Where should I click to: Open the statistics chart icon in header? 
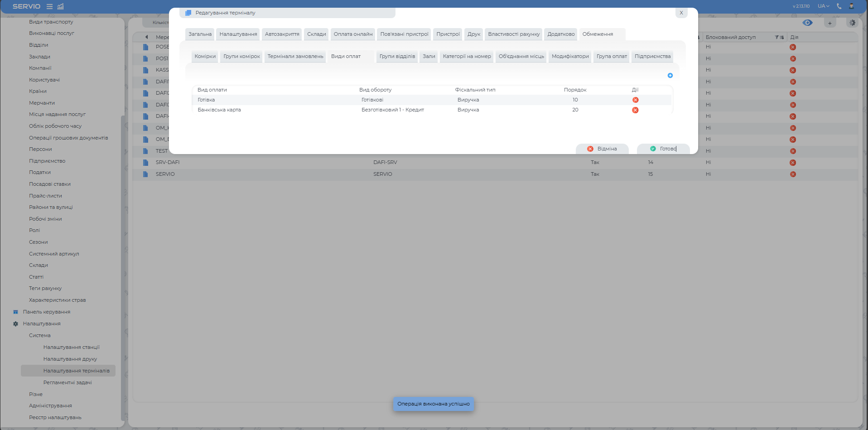(x=61, y=6)
